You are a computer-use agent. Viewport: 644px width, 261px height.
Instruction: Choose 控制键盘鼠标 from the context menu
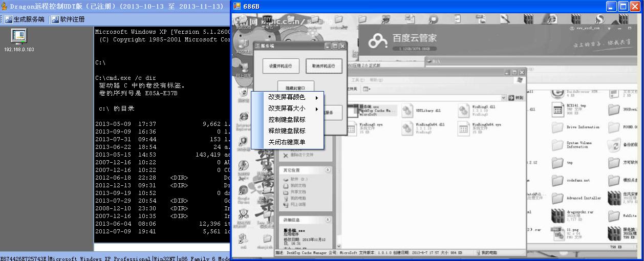[x=287, y=120]
